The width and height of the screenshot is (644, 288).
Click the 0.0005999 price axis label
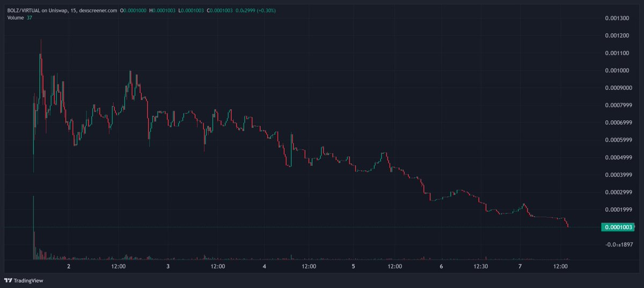coord(618,140)
